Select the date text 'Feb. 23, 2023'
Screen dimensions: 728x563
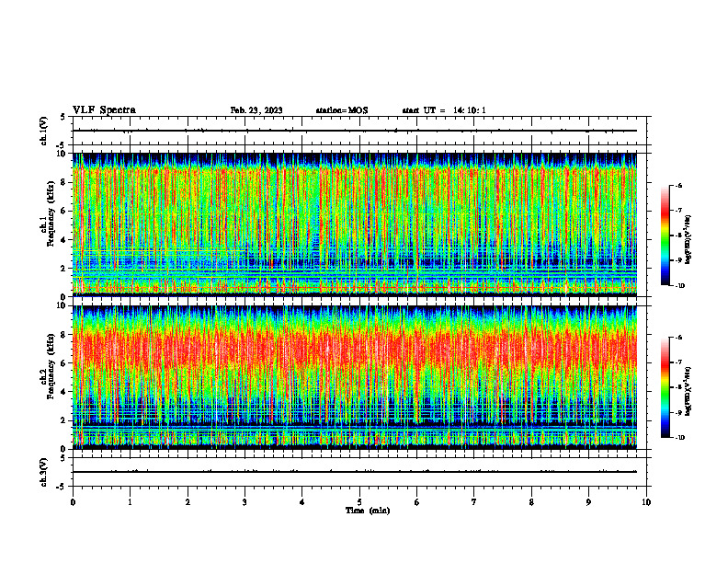256,110
